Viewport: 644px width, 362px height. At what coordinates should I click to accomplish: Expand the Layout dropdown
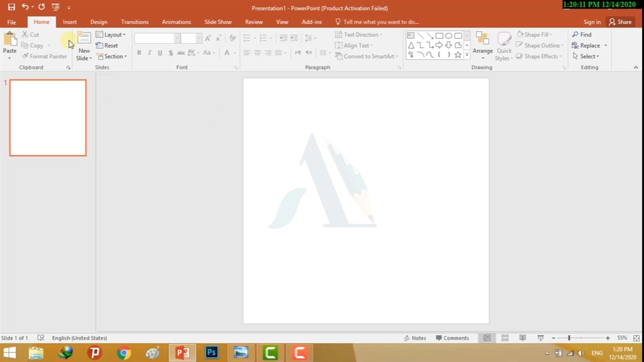pos(111,35)
